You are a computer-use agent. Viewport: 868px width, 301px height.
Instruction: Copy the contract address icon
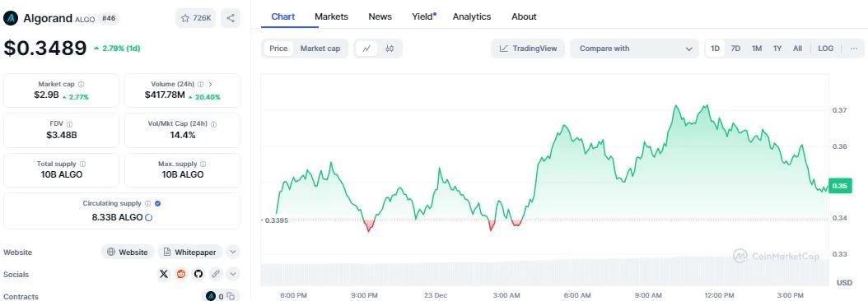(231, 297)
